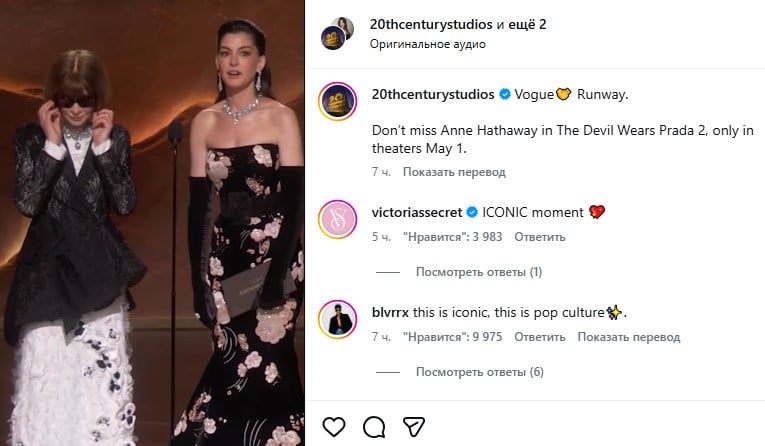Reply to the victoriassecret comment

click(540, 237)
